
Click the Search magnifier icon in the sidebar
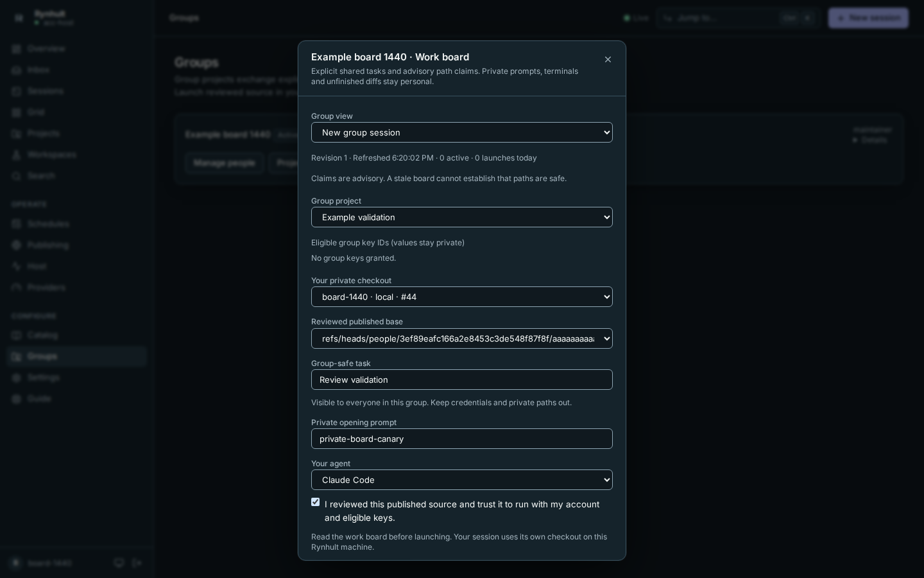[x=17, y=176]
